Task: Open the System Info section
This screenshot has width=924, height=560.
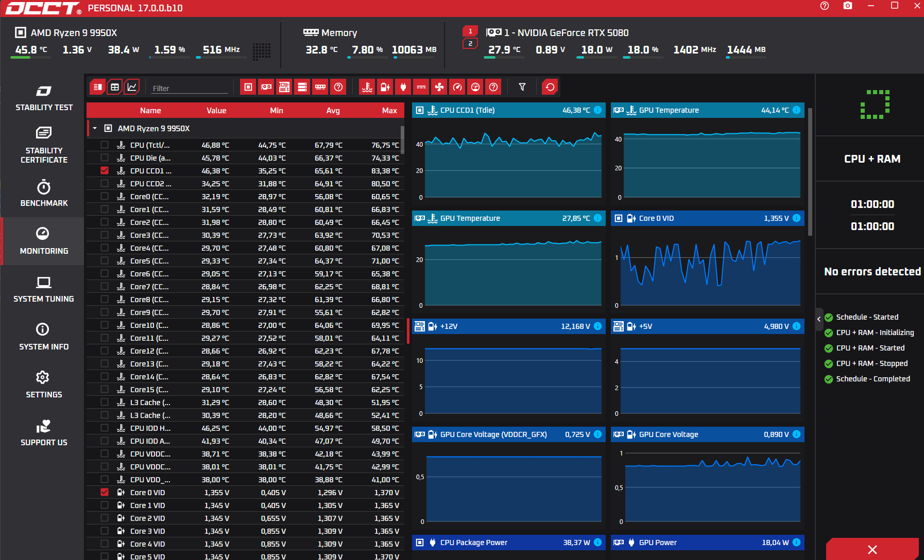Action: (44, 337)
